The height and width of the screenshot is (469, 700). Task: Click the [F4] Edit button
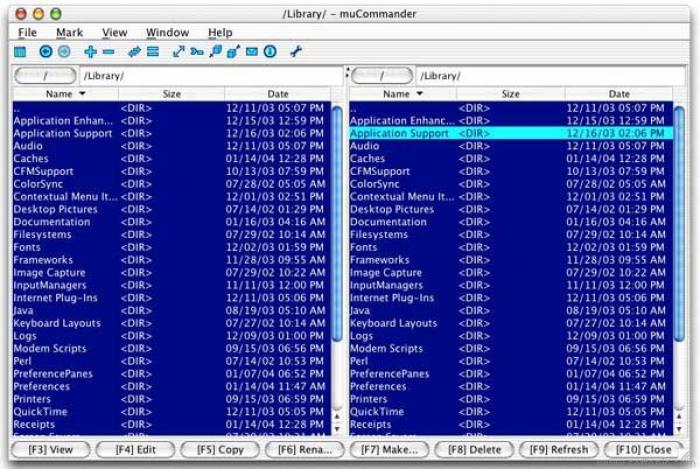coord(135,450)
